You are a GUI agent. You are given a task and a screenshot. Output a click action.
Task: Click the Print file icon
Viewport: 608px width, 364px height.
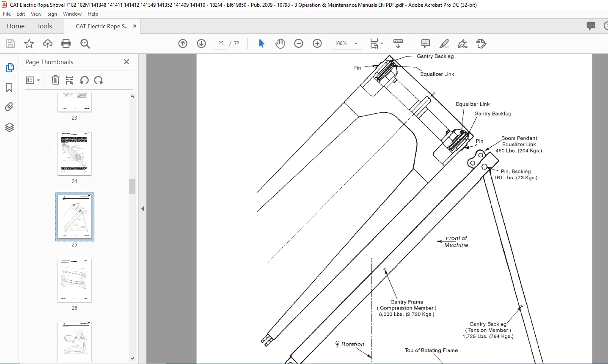pos(66,44)
